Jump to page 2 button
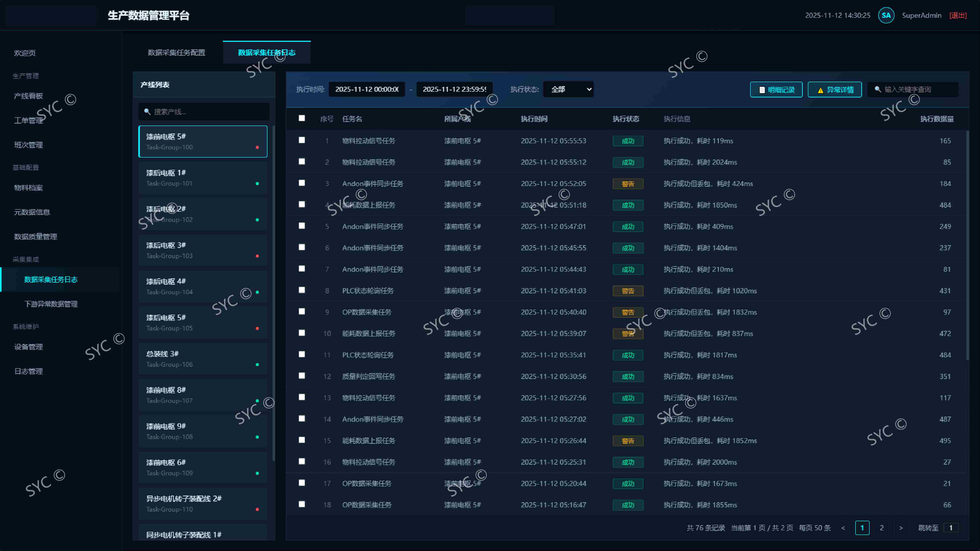 click(882, 528)
